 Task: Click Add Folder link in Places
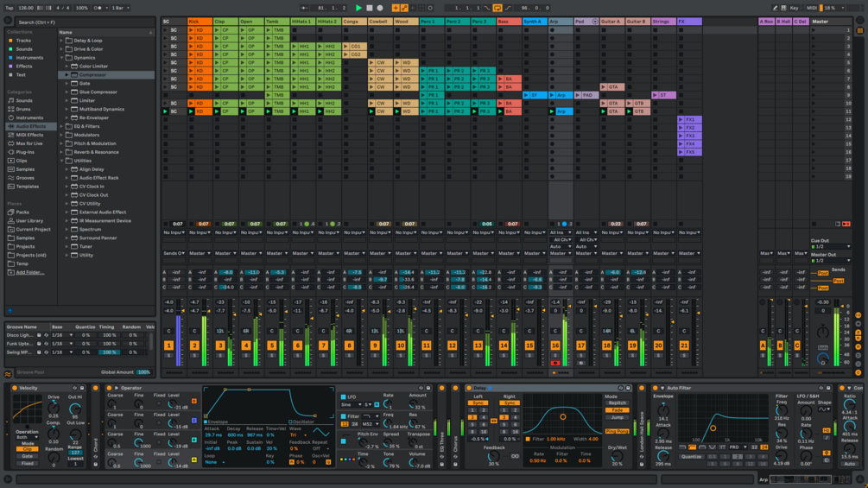click(x=30, y=272)
